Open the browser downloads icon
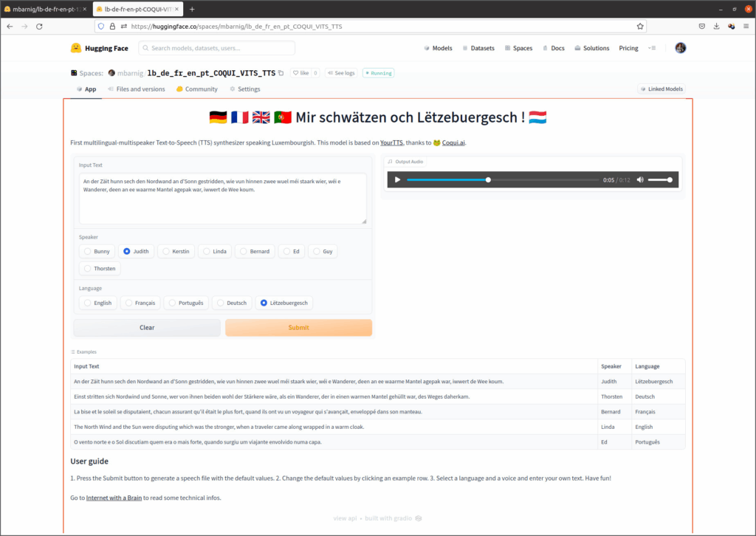756x536 pixels. [716, 26]
